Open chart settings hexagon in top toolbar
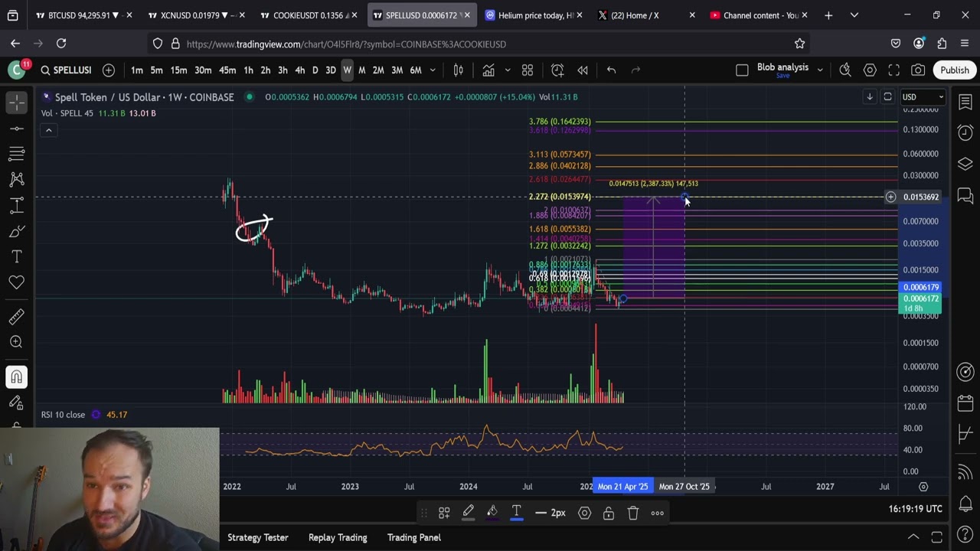Image resolution: width=980 pixels, height=551 pixels. (870, 70)
